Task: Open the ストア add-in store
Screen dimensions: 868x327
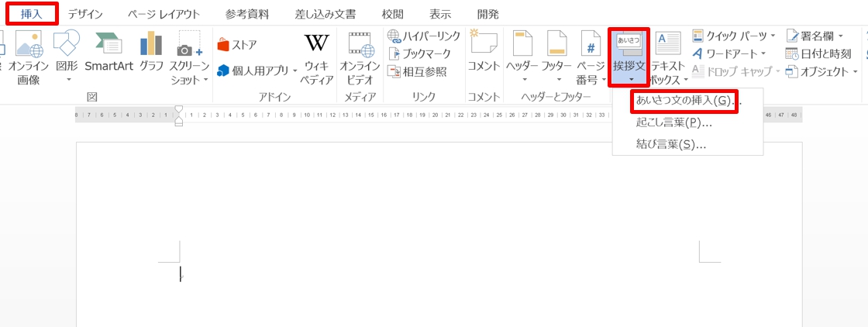Action: click(x=238, y=44)
